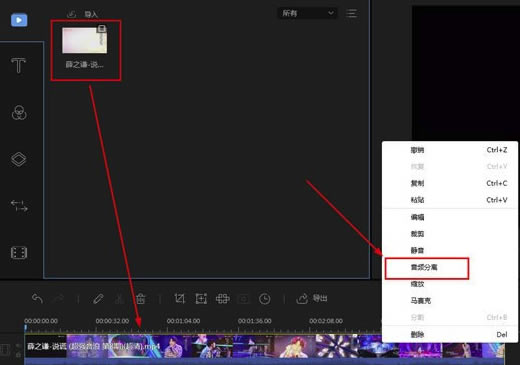Choose 音频分离 in the context menu
The image size is (520, 365).
click(427, 268)
